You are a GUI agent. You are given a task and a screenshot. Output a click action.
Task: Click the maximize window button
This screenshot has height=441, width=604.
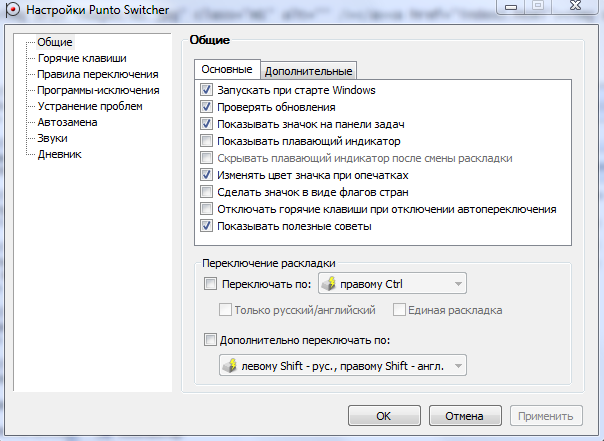(x=538, y=6)
